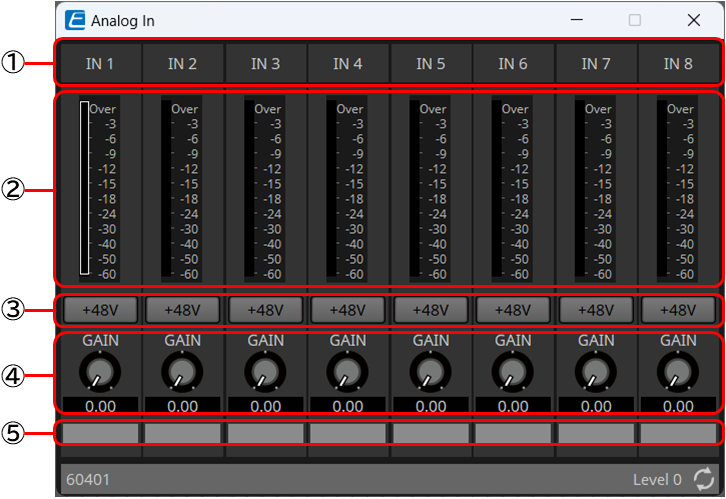Image resolution: width=726 pixels, height=499 pixels.
Task: Click the IN 2 channel index header
Action: point(182,63)
